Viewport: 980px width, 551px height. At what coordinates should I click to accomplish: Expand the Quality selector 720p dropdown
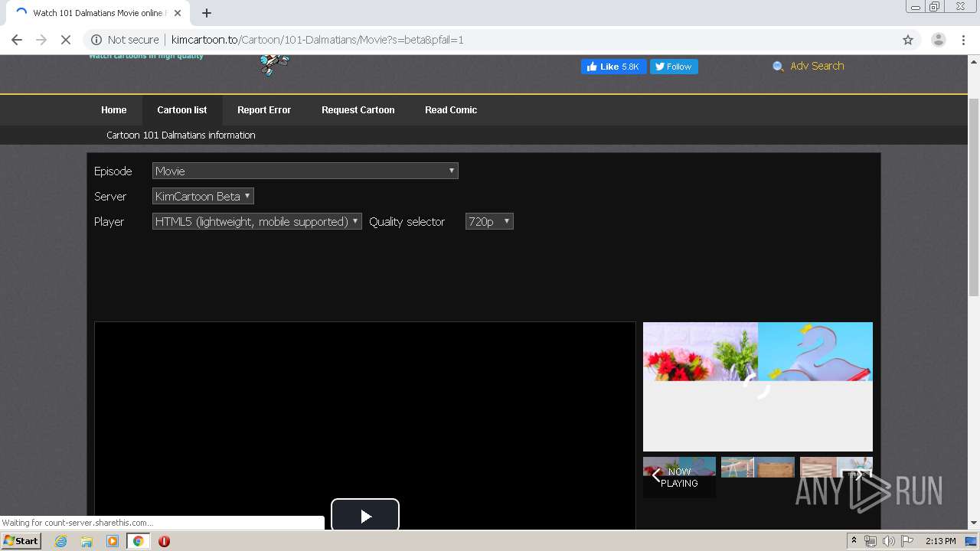point(489,221)
